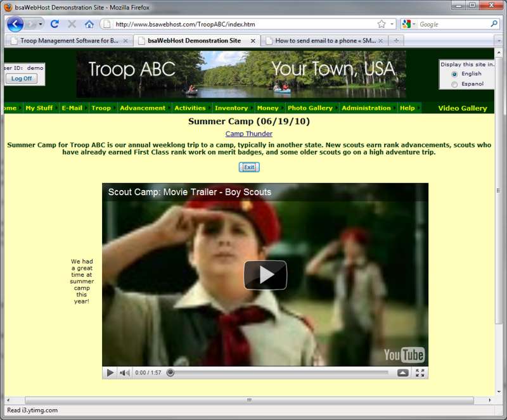
Task: Click the video progress seek bar
Action: pos(278,372)
